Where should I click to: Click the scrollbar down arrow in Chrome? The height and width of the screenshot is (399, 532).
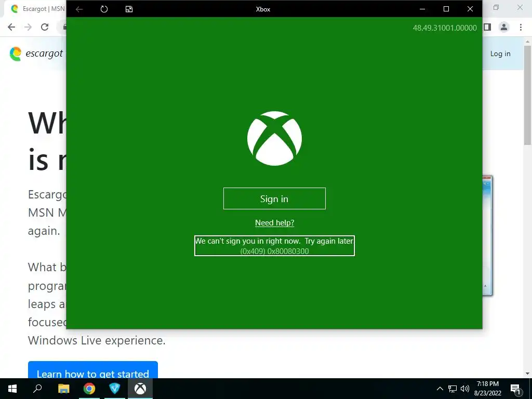click(527, 374)
